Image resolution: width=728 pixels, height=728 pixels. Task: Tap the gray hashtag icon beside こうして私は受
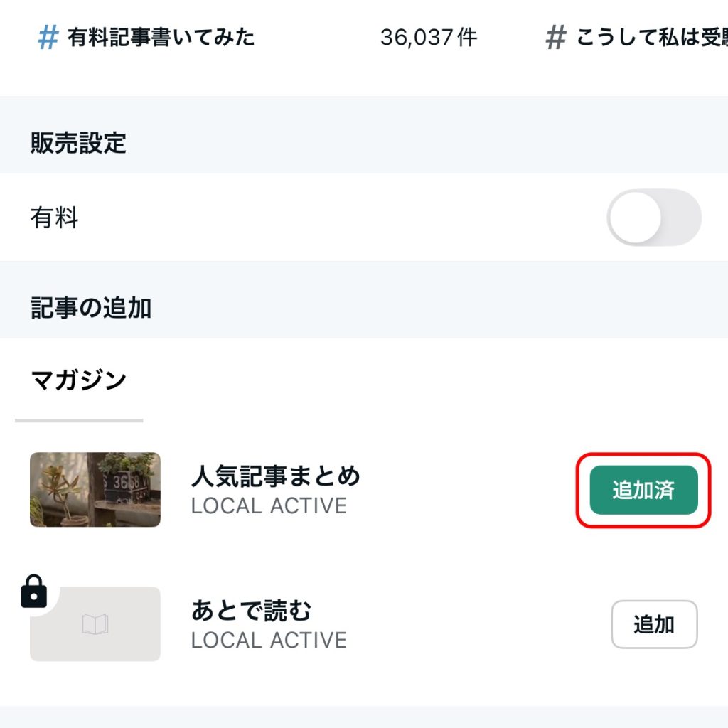click(556, 38)
